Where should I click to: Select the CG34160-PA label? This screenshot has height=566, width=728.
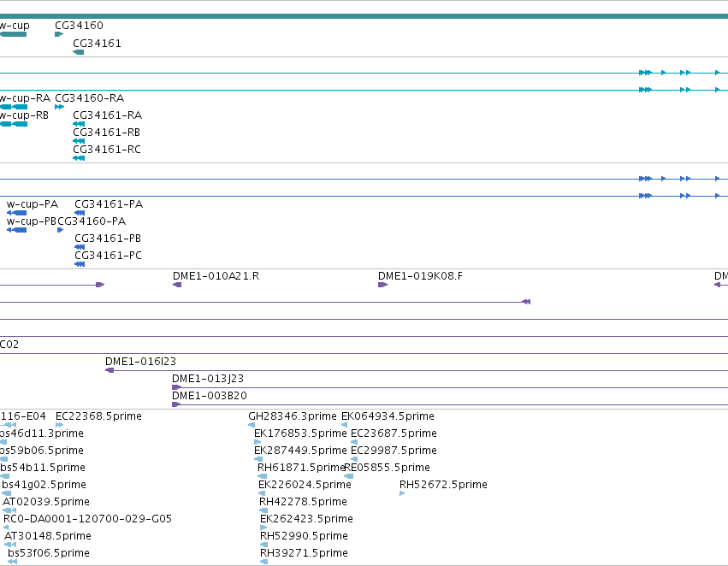[92, 221]
